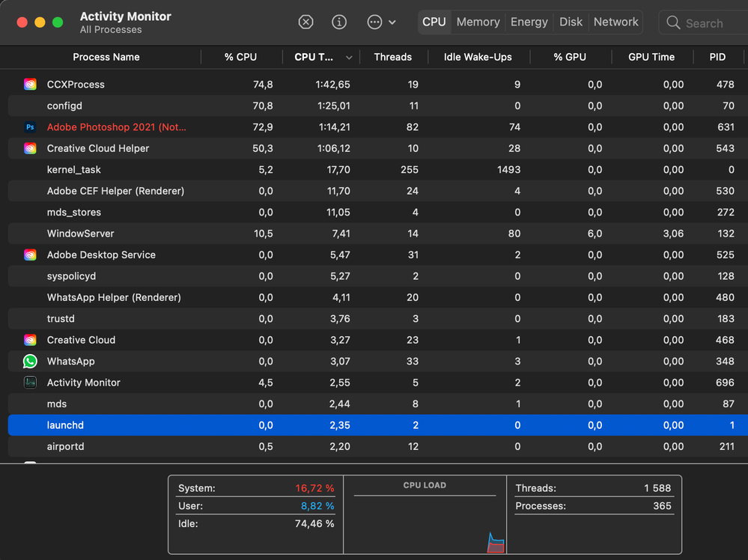Select the trustd process

coord(378,319)
